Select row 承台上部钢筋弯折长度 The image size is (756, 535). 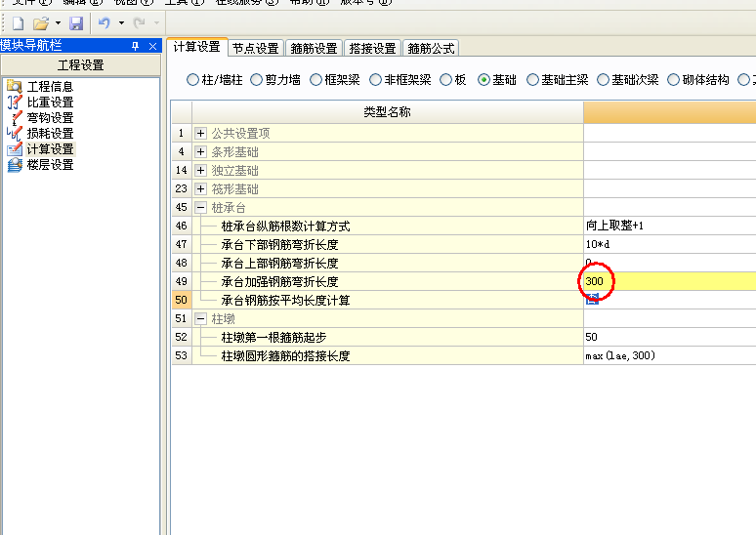pyautogui.click(x=387, y=264)
